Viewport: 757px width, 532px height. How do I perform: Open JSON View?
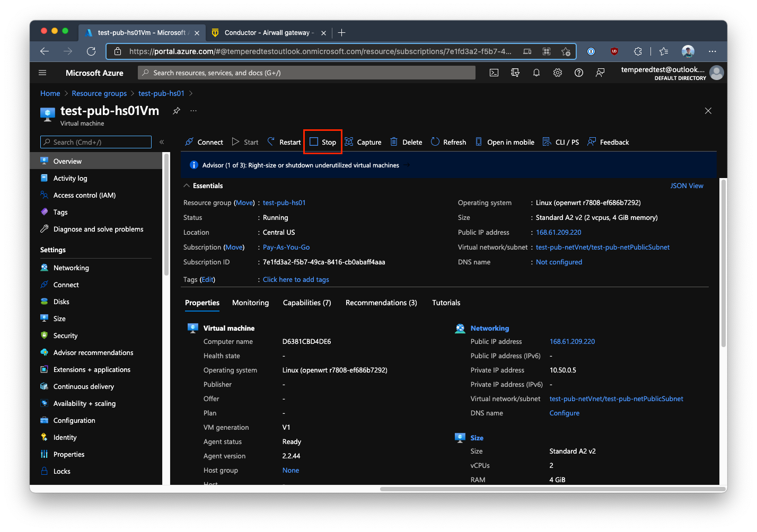686,185
